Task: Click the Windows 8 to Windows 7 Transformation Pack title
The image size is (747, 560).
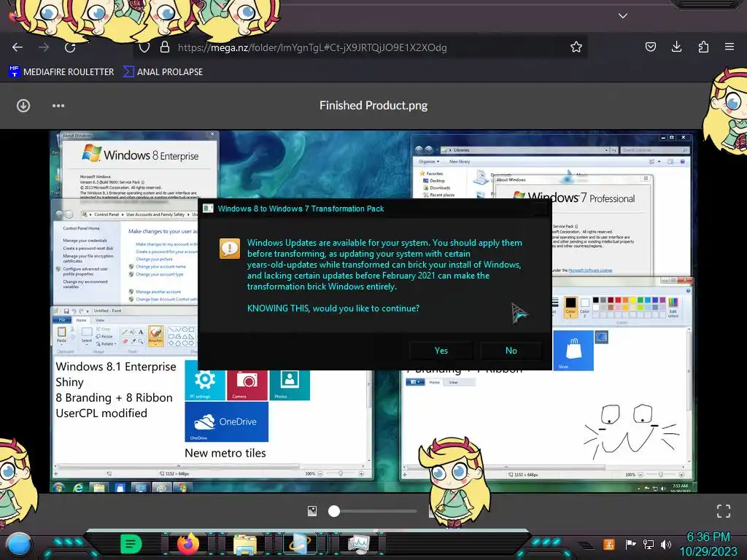Action: click(301, 209)
